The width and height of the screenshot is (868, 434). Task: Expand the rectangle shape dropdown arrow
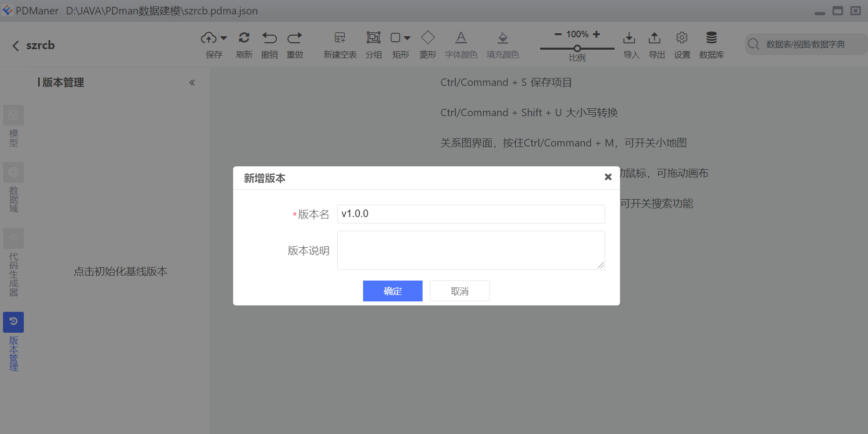(x=407, y=38)
